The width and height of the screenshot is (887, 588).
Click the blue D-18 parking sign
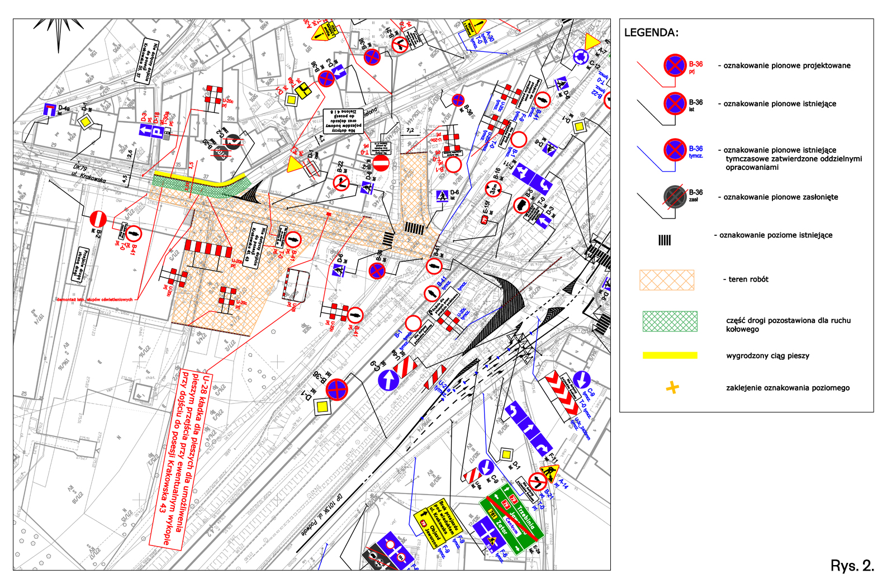click(156, 132)
